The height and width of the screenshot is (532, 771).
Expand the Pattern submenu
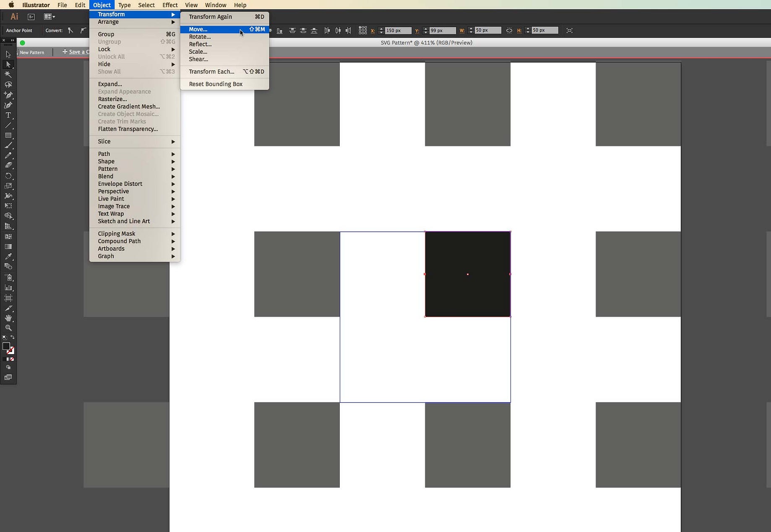(135, 169)
